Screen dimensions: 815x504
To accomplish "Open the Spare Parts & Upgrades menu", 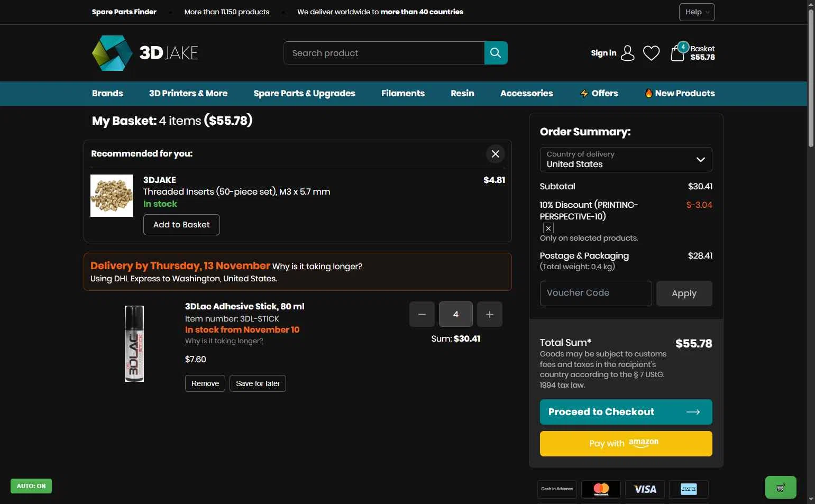I will pyautogui.click(x=304, y=94).
